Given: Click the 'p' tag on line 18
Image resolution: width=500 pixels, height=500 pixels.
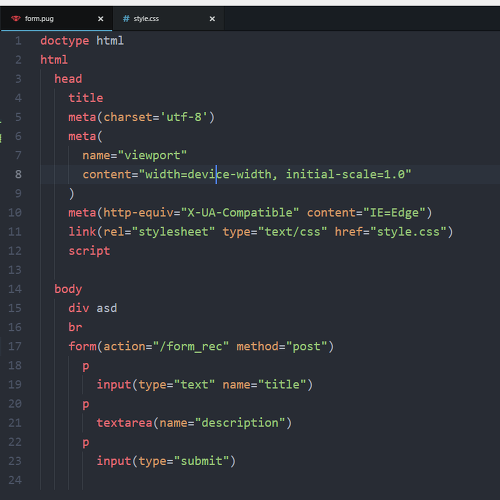Looking at the screenshot, I should click(86, 366).
